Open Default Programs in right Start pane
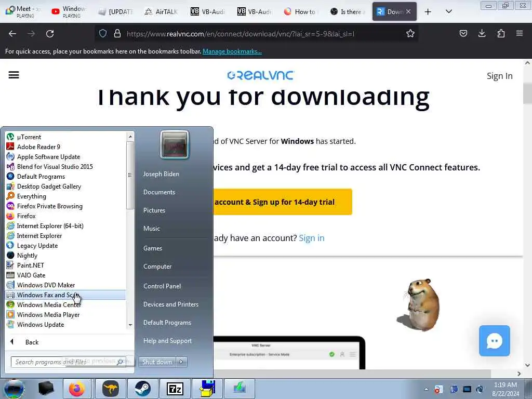532x399 pixels. [167, 322]
